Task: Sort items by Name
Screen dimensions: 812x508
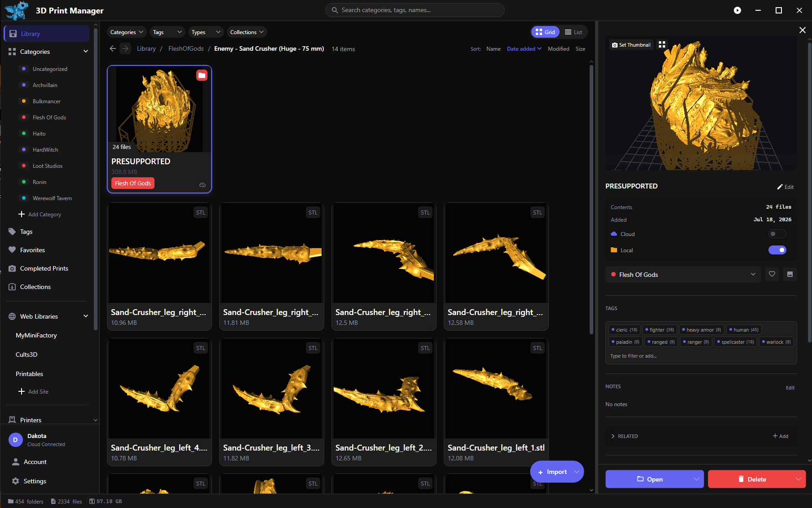Action: [x=494, y=49]
